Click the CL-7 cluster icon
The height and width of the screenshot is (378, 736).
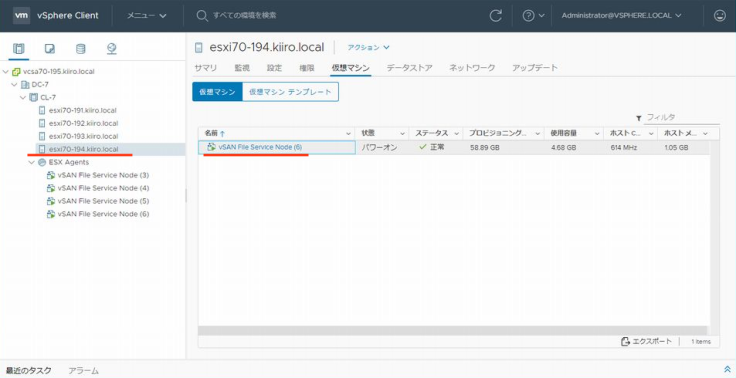34,98
